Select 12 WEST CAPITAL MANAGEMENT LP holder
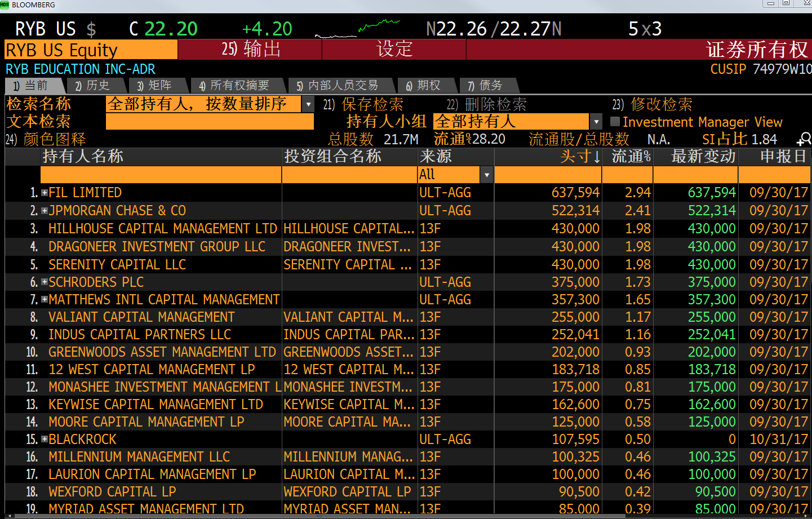The width and height of the screenshot is (812, 519). point(152,369)
